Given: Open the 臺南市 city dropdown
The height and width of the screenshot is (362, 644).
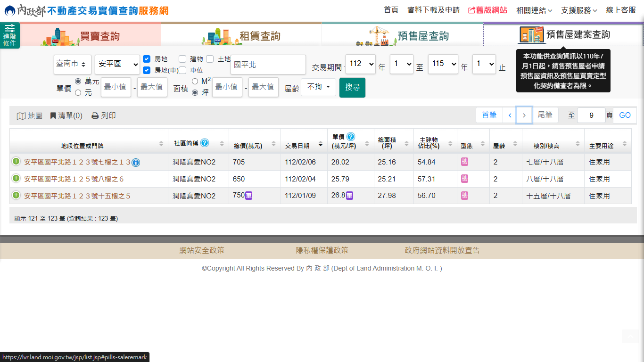Looking at the screenshot, I should pos(73,64).
